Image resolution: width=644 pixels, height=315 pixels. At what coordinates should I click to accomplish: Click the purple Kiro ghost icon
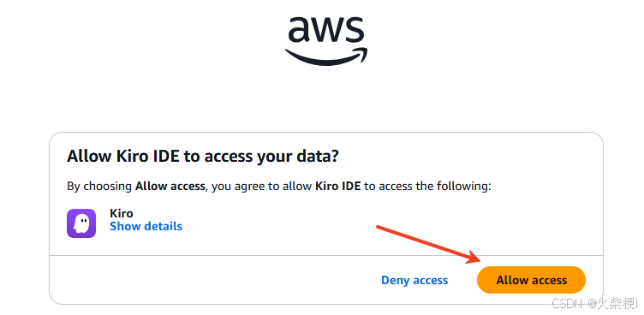pyautogui.click(x=81, y=223)
